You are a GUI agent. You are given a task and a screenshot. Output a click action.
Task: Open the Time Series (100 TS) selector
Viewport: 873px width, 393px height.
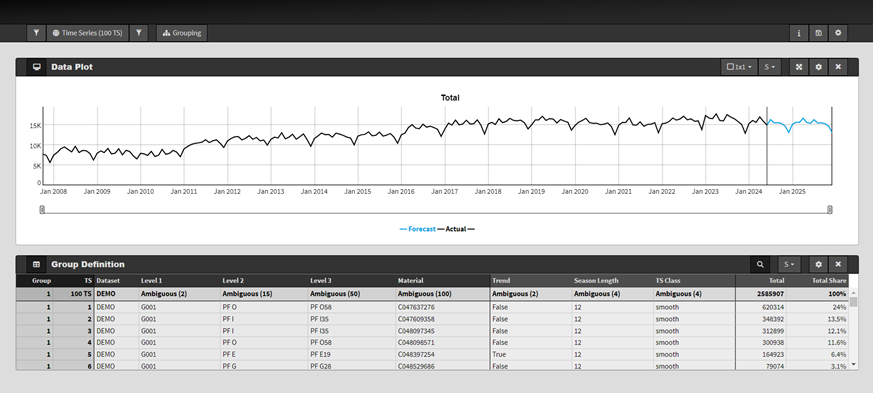coord(87,33)
